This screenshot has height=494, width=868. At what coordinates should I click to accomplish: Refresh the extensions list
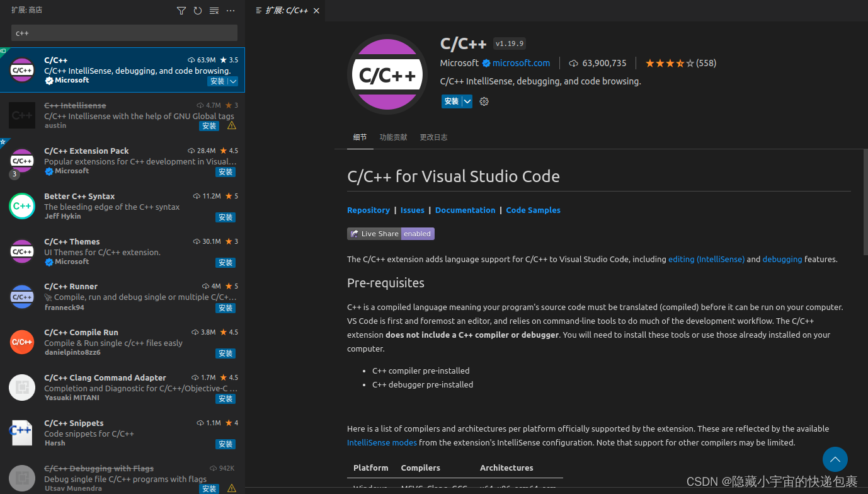197,11
